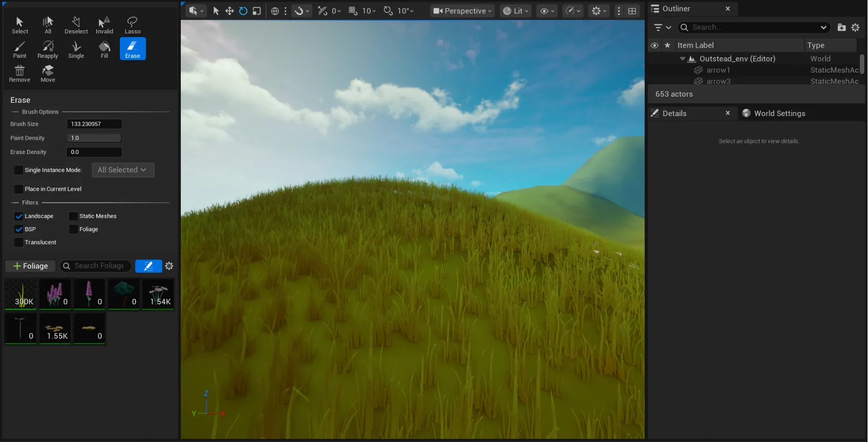Image resolution: width=868 pixels, height=442 pixels.
Task: Click the Remove foliage tool
Action: pos(19,73)
